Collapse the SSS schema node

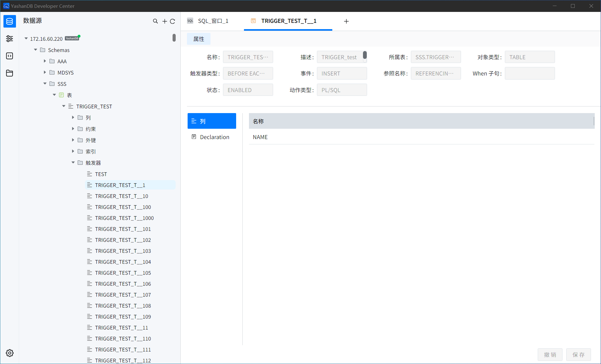pyautogui.click(x=45, y=84)
